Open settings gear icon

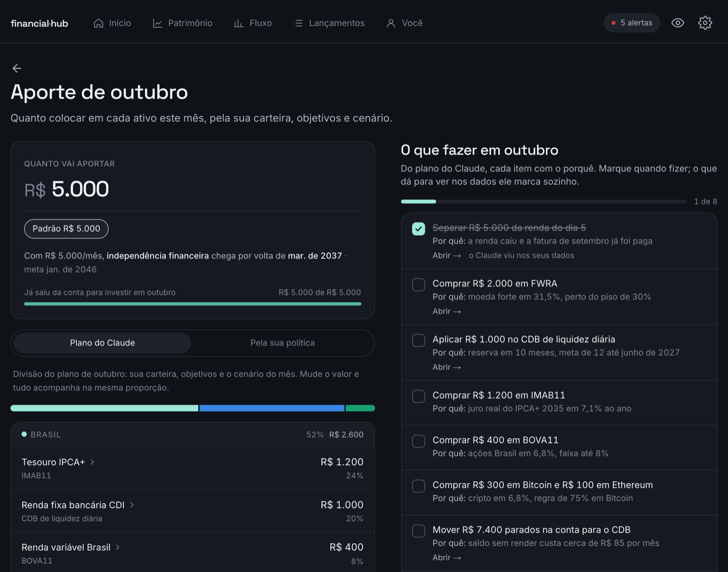click(705, 23)
